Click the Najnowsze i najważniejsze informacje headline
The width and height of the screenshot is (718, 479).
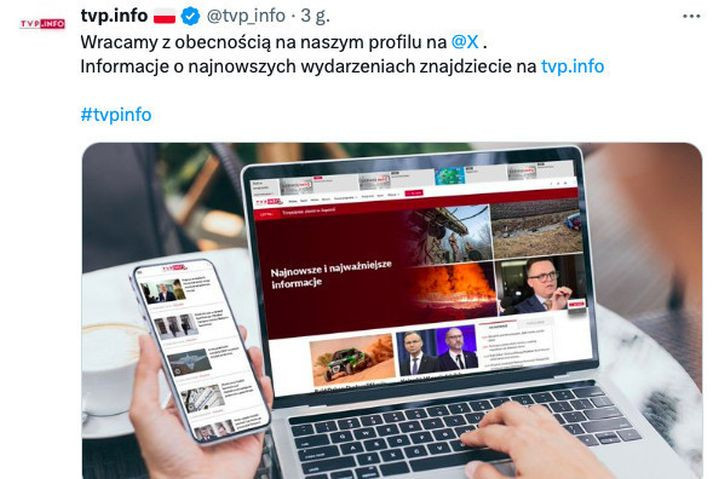(x=331, y=274)
